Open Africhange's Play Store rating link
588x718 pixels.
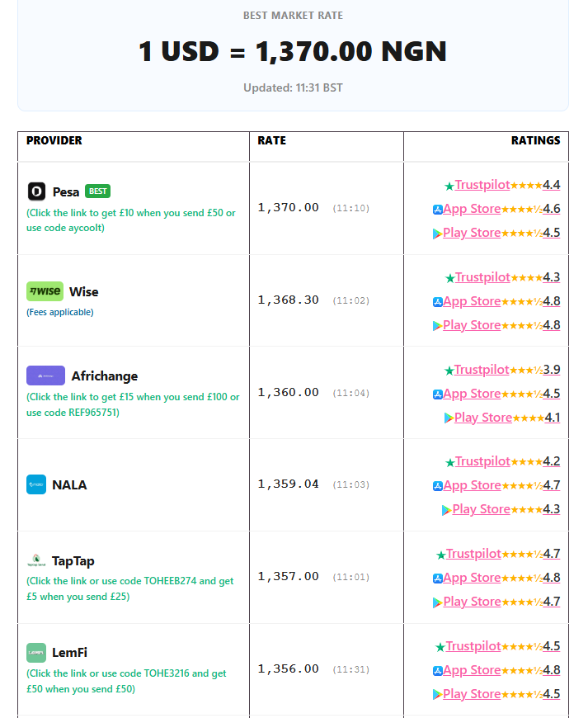pos(482,417)
